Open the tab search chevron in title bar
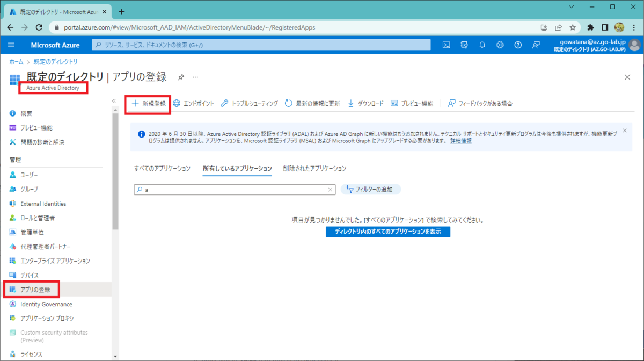The image size is (644, 361). pyautogui.click(x=570, y=8)
